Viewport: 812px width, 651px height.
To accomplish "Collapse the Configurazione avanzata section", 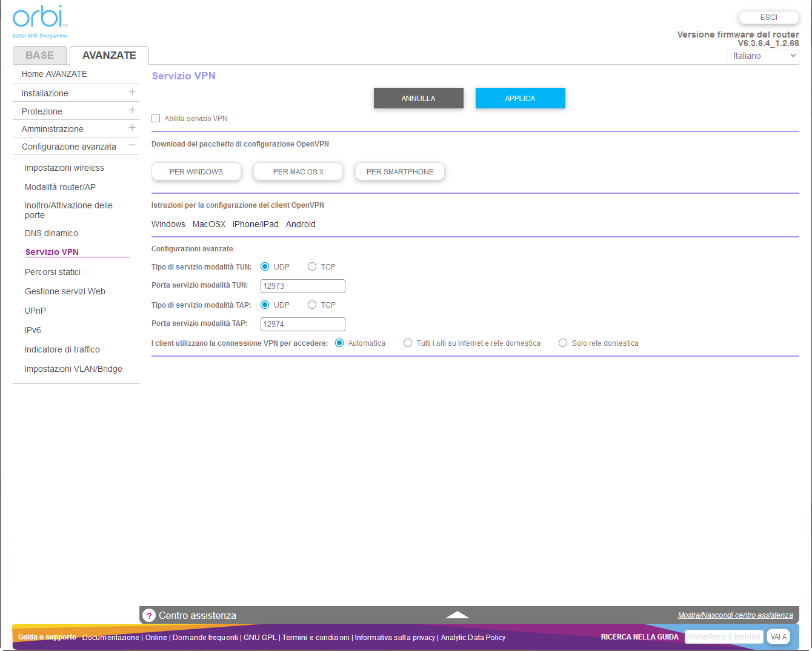I will click(132, 145).
